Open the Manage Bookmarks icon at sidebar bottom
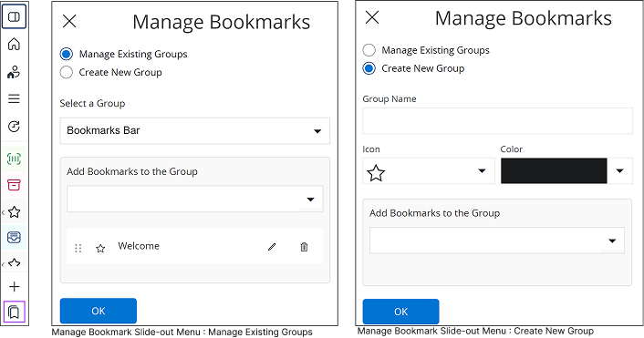The width and height of the screenshot is (644, 338). tap(15, 312)
